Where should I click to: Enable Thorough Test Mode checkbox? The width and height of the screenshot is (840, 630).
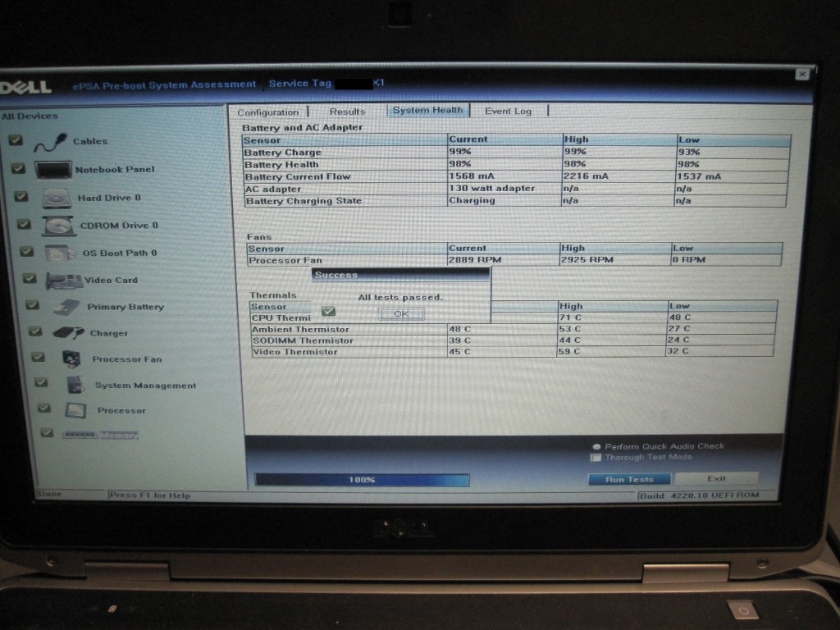(596, 458)
